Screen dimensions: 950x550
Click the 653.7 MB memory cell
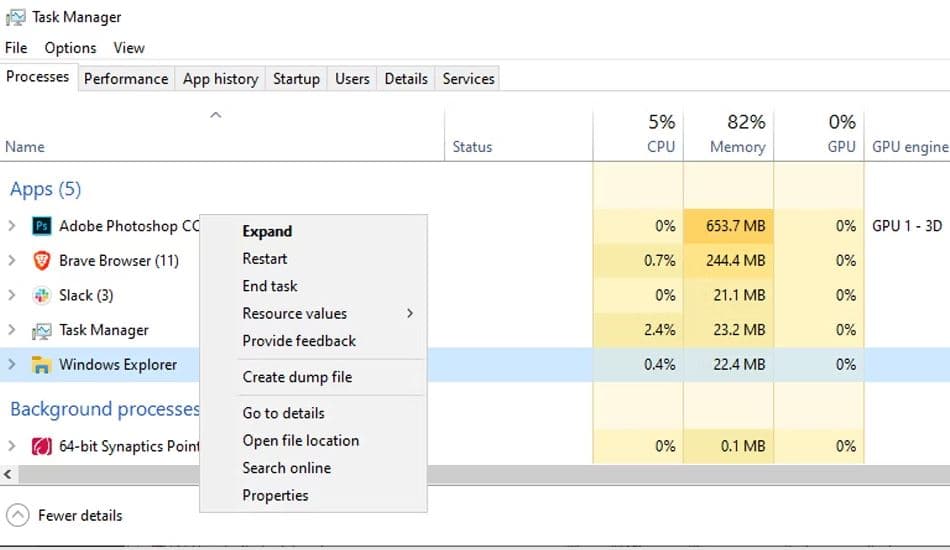729,226
